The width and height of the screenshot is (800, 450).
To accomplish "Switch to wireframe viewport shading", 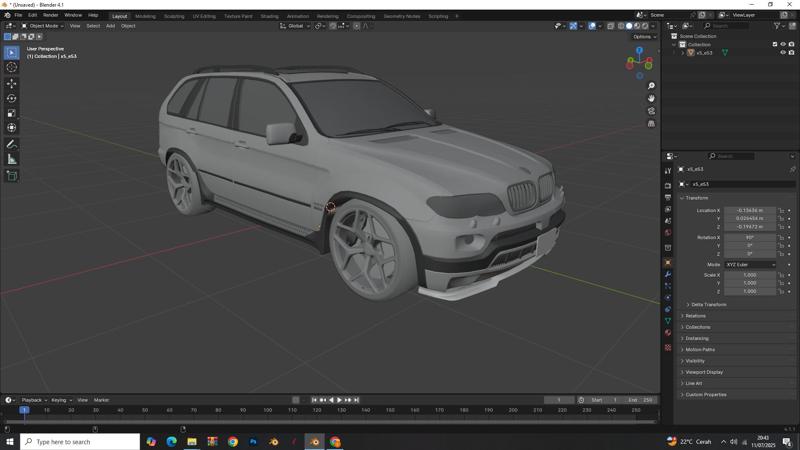I will (621, 26).
